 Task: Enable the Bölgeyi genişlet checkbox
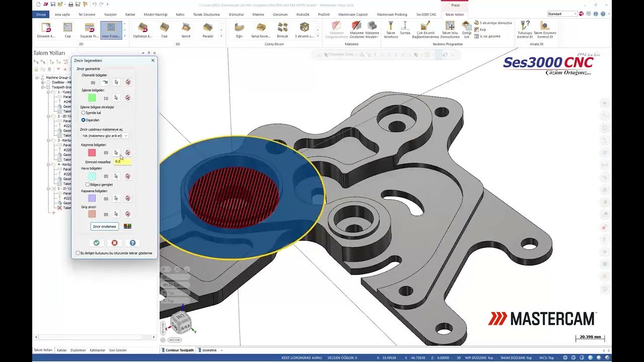[88, 185]
